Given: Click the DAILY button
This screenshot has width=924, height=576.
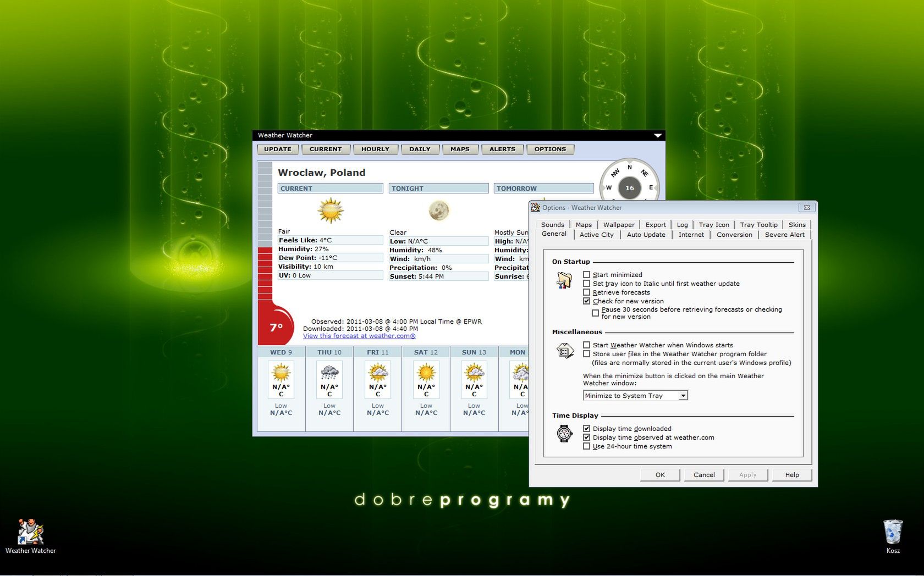Looking at the screenshot, I should click(x=420, y=149).
